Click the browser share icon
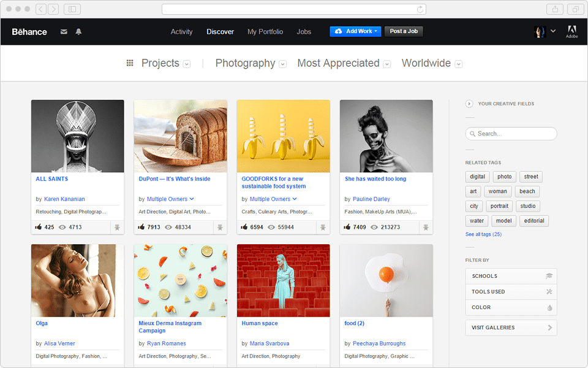The image size is (588, 368). coord(554,9)
